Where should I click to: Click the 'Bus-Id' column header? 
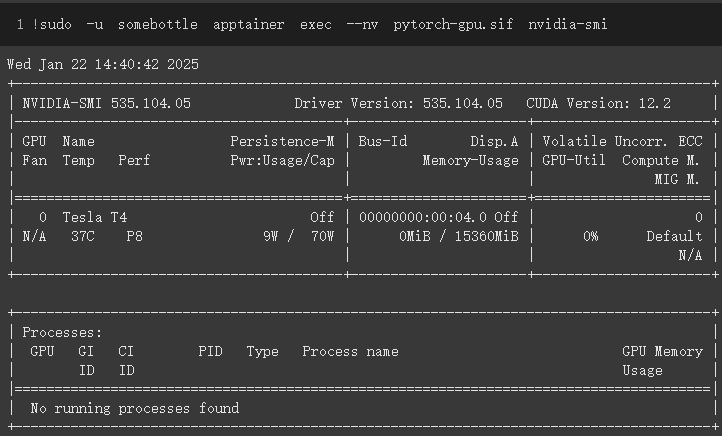pyautogui.click(x=383, y=141)
